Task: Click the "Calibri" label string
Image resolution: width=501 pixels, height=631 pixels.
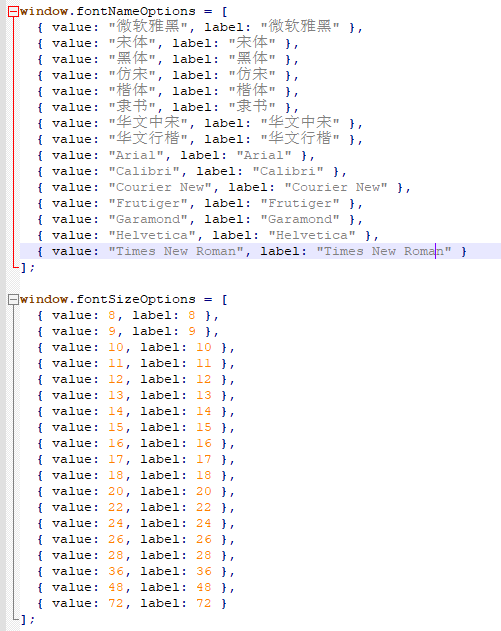Action: [288, 171]
